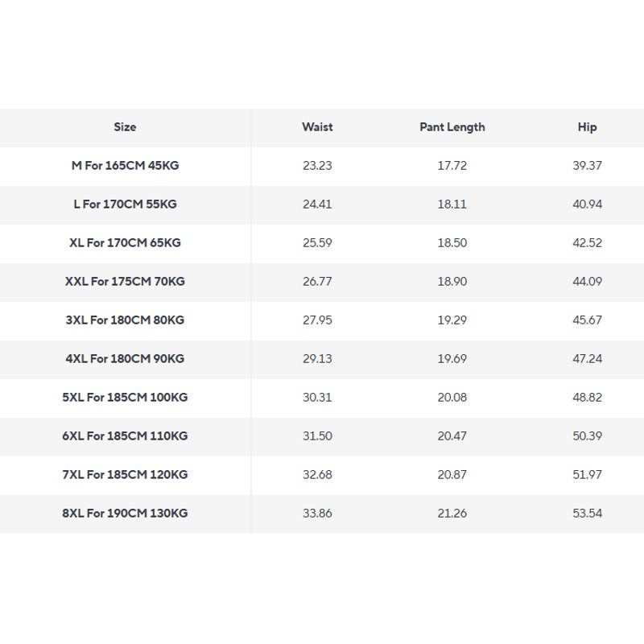Click the 5XL For 185CM 100KG size label
Viewport: 644px width, 644px height.
[x=125, y=398]
